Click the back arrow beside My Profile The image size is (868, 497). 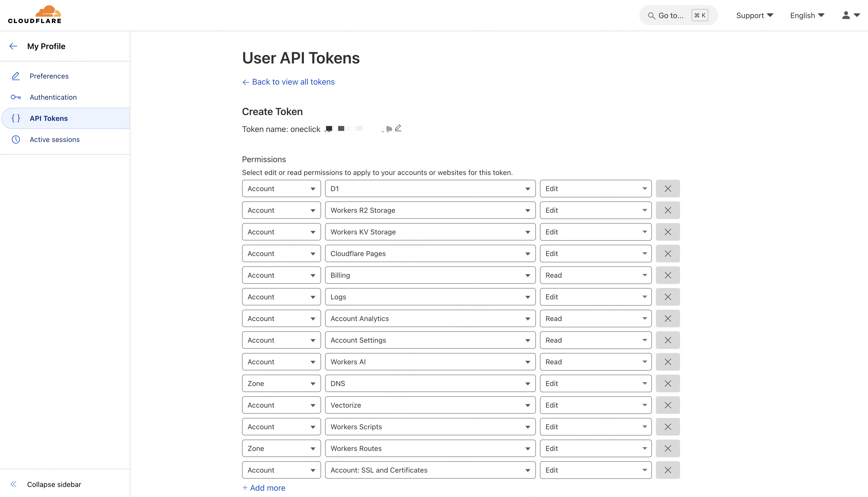[13, 46]
